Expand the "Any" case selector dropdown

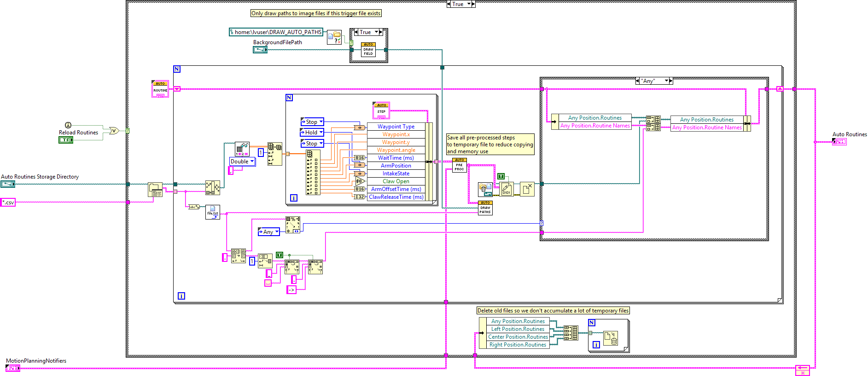(666, 81)
